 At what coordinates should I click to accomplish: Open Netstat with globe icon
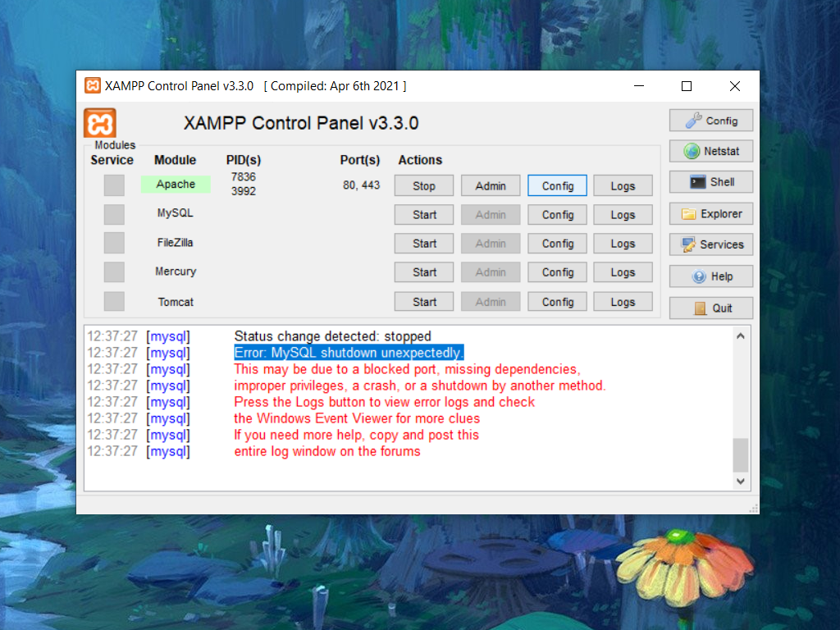[x=711, y=151]
